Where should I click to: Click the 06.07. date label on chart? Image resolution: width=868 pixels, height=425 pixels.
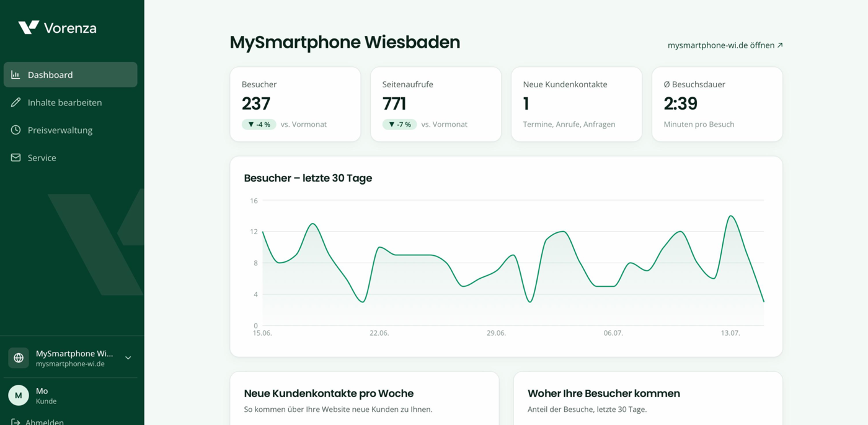click(x=613, y=333)
